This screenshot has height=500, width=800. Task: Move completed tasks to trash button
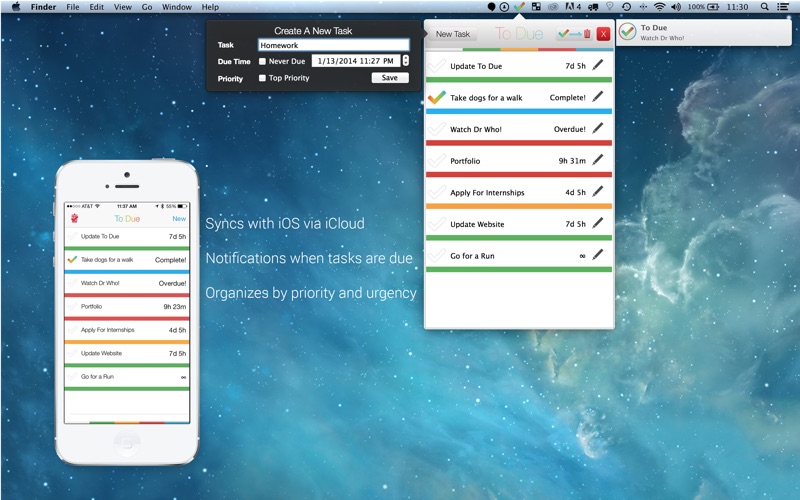tap(574, 34)
